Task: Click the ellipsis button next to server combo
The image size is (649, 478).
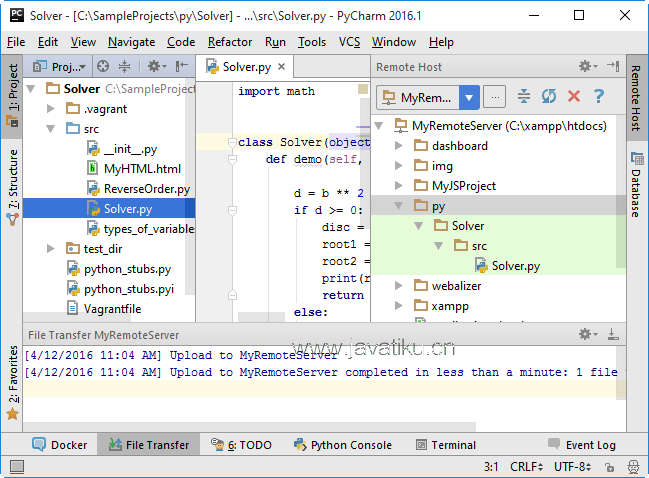Action: 495,97
